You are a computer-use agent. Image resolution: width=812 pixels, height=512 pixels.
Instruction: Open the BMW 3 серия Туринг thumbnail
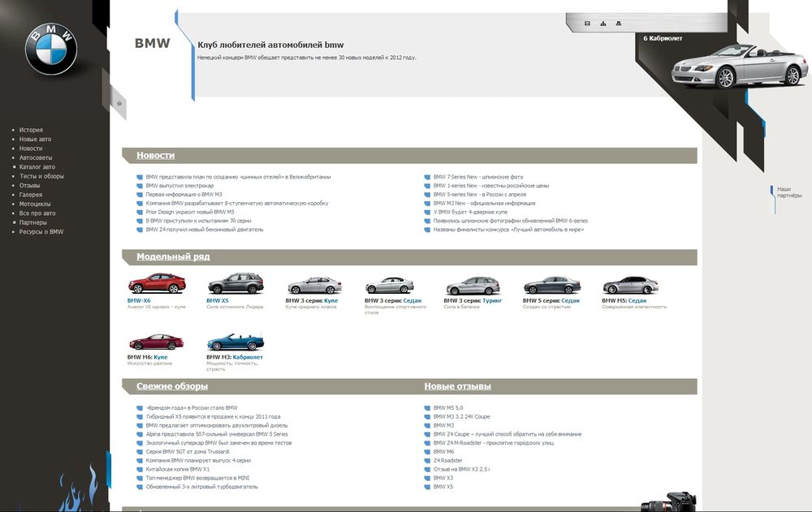tap(473, 286)
